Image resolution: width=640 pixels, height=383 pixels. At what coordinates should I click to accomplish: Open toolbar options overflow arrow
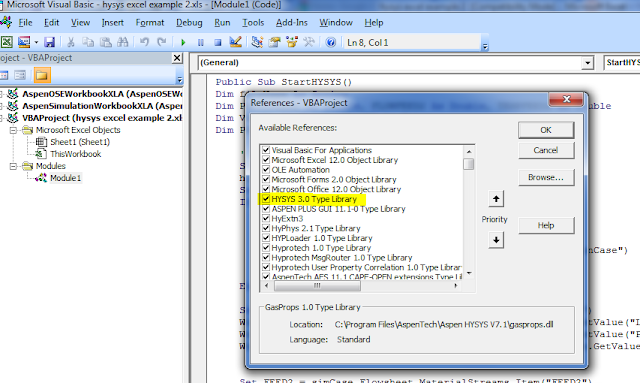[485, 47]
